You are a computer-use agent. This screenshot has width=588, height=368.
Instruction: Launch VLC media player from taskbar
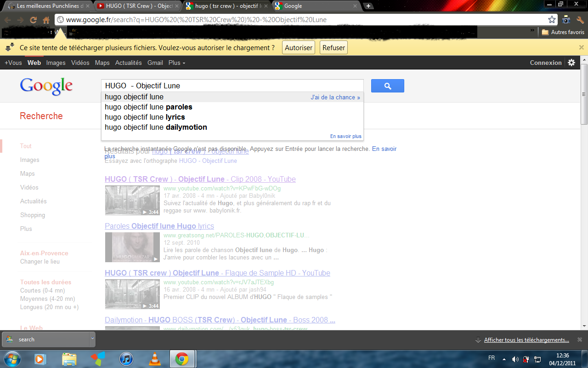coord(156,359)
